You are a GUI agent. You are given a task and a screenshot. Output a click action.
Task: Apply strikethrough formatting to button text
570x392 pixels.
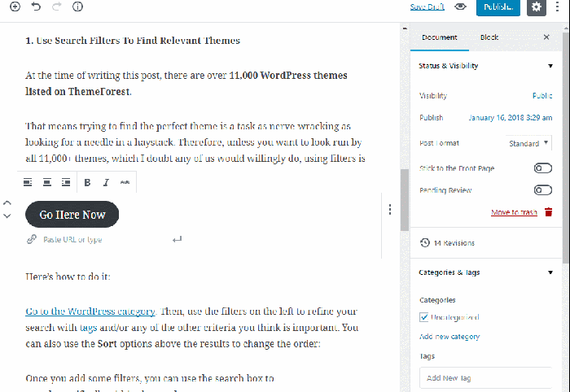[x=125, y=182]
